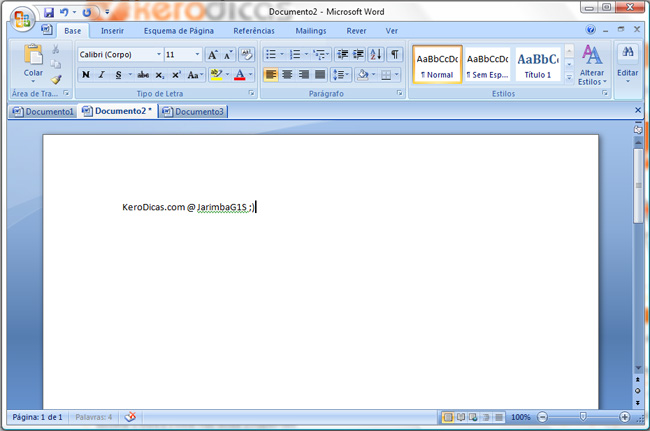Increase font size with the grow font icon

coord(213,55)
